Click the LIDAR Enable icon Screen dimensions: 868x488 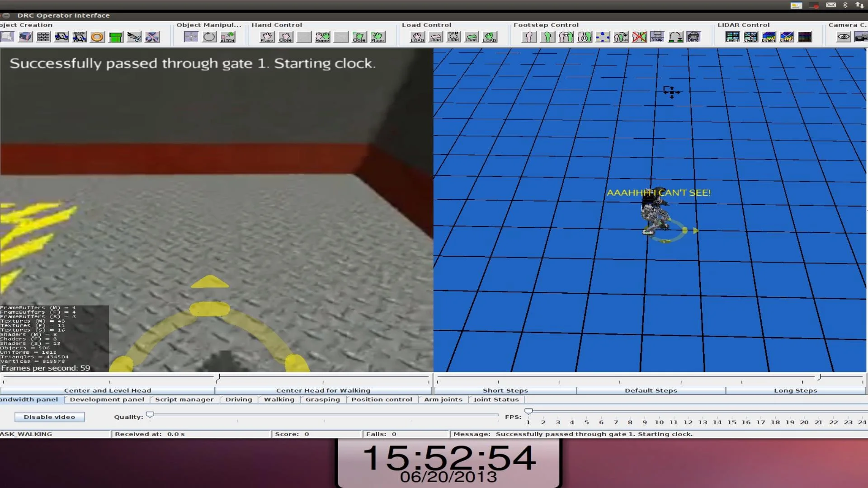pyautogui.click(x=732, y=37)
